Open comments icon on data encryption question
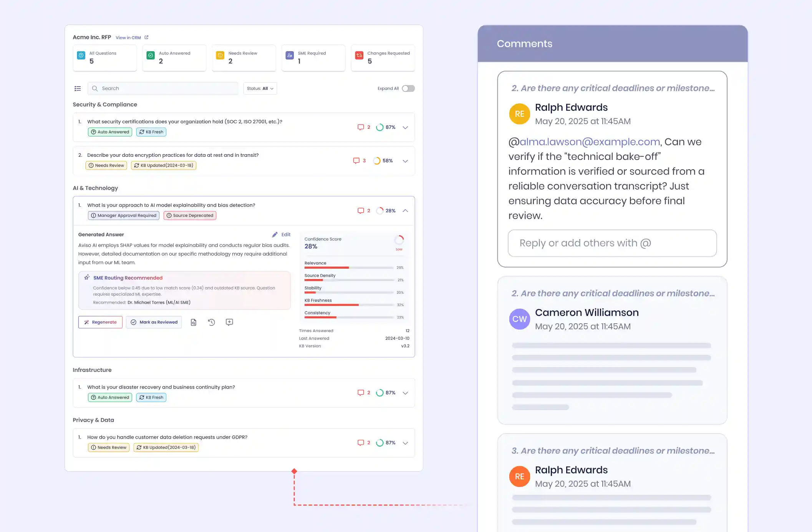 click(356, 161)
